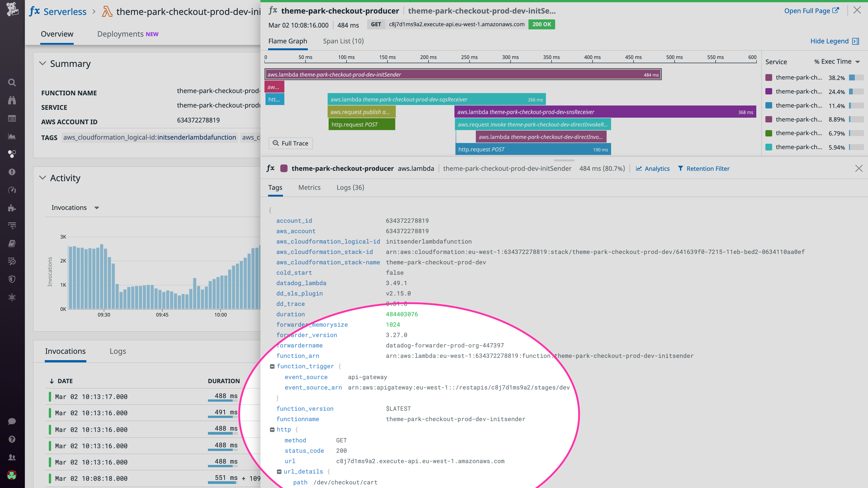Select the purple snsReceiver color swatch in legend
The width and height of the screenshot is (868, 488).
click(769, 91)
